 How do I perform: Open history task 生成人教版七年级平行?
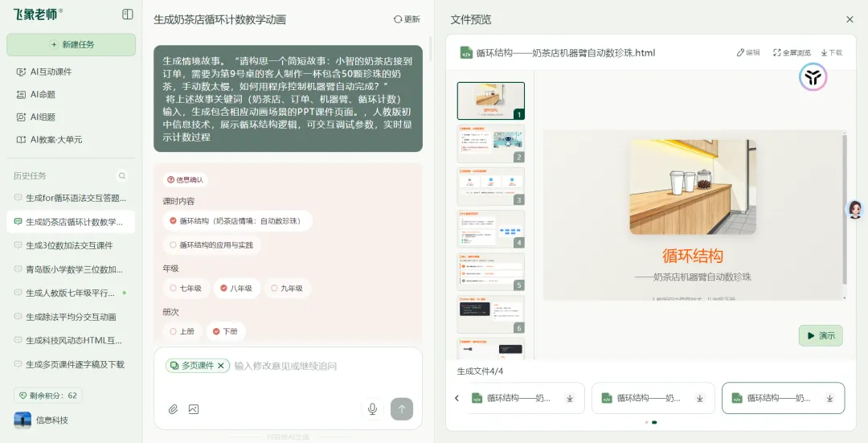click(x=71, y=293)
